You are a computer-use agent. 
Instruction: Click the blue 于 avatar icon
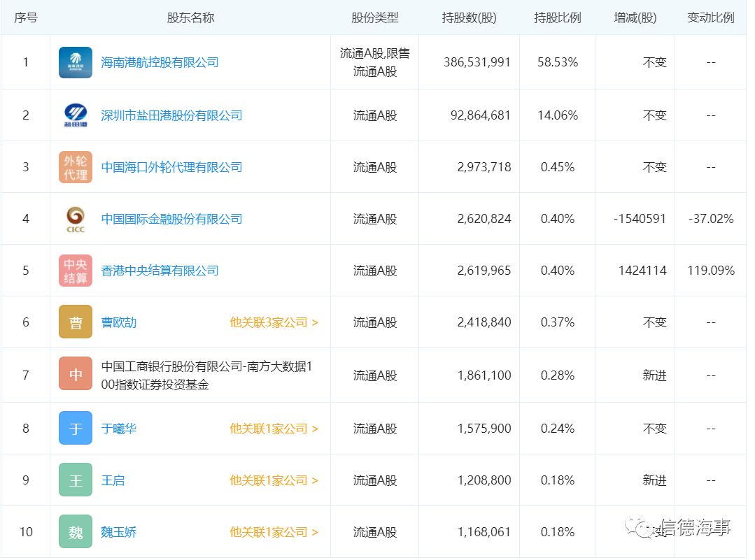tap(76, 429)
